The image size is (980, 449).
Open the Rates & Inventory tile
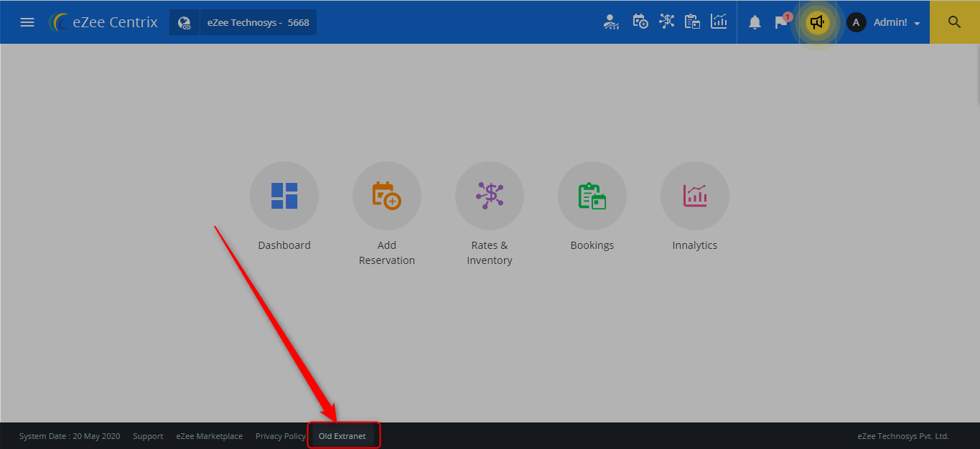pyautogui.click(x=490, y=196)
